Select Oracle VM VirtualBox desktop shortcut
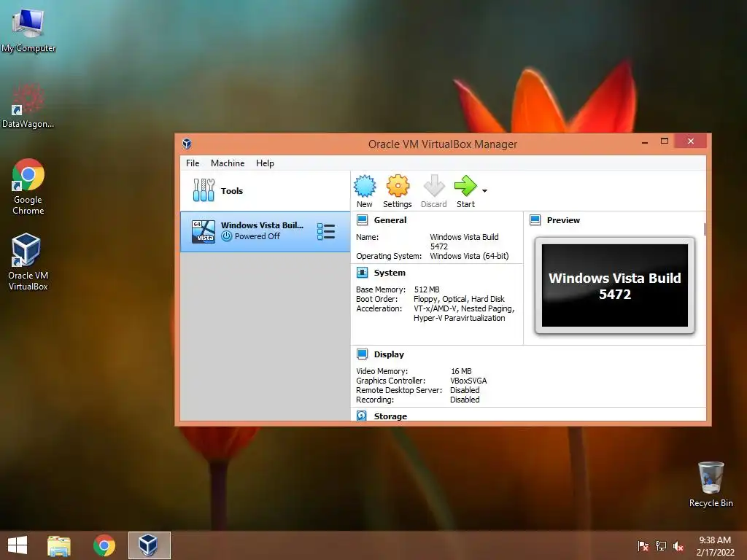Screen dimensions: 747x560 point(28,262)
